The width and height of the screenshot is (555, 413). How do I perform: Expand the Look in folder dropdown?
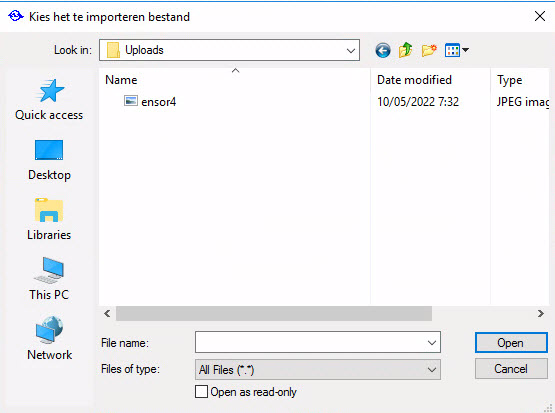click(351, 50)
